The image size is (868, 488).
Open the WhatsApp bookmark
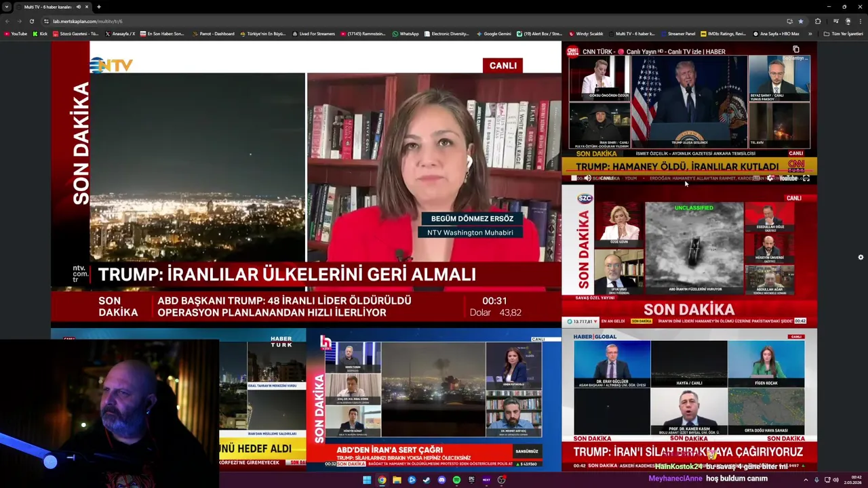406,33
